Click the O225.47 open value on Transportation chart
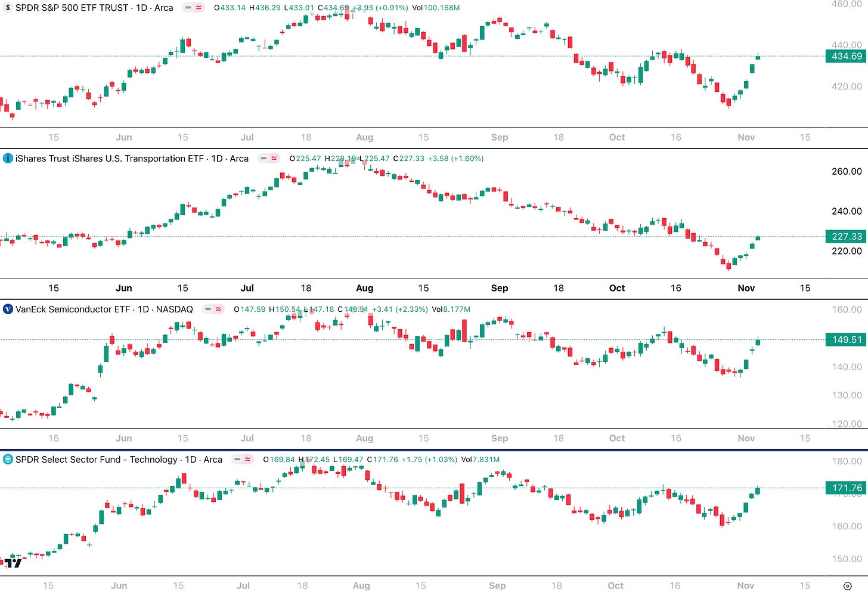This screenshot has width=868, height=595. pos(305,159)
